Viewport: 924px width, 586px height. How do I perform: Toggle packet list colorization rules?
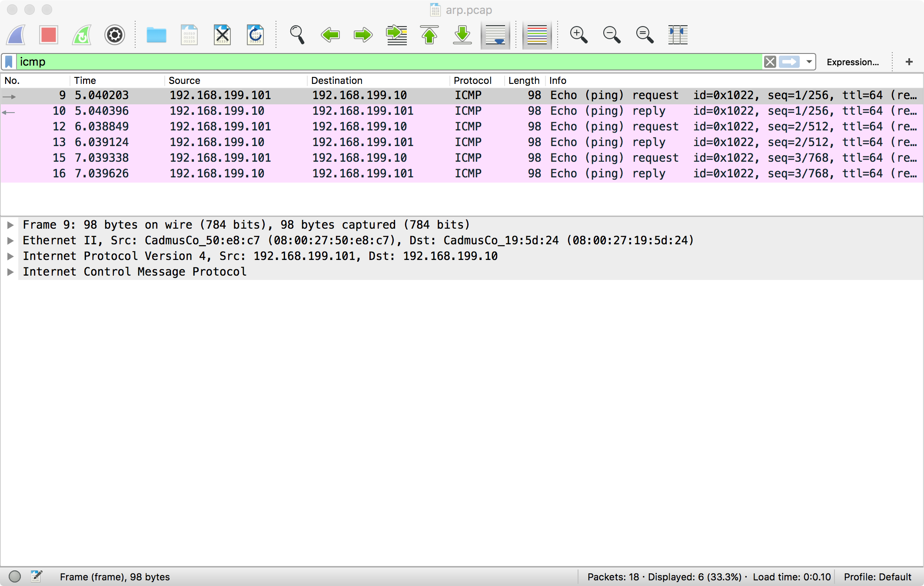(537, 35)
